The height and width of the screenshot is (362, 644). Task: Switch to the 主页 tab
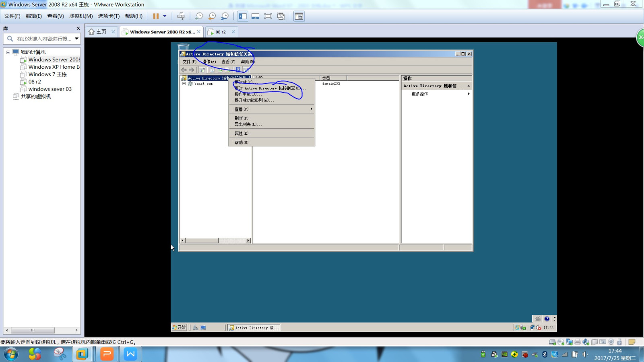[98, 32]
